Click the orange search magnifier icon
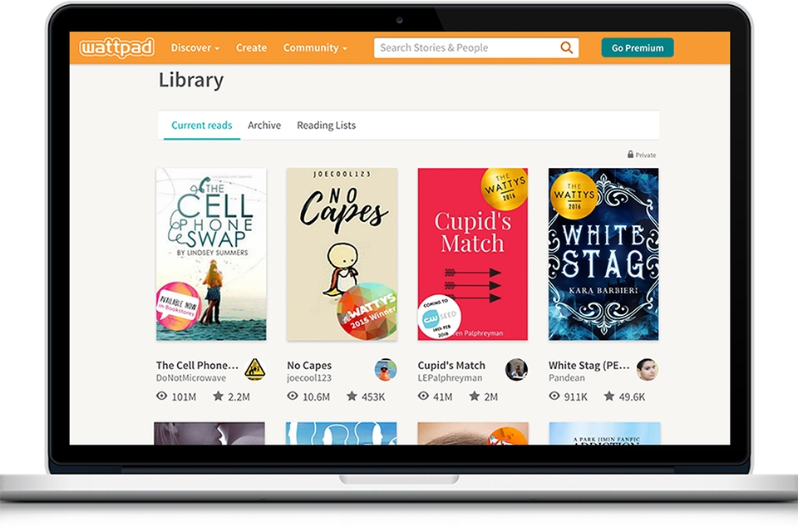798x532 pixels. tap(566, 47)
